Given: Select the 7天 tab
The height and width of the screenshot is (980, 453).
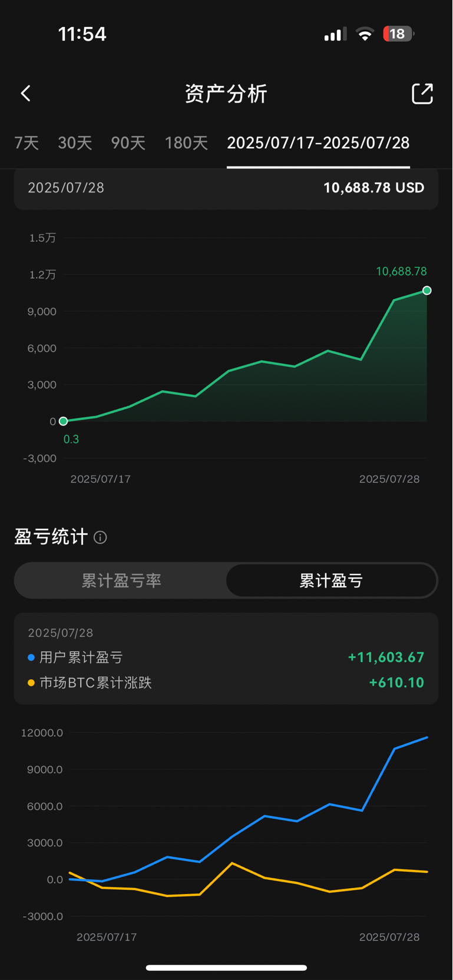Looking at the screenshot, I should pyautogui.click(x=27, y=143).
